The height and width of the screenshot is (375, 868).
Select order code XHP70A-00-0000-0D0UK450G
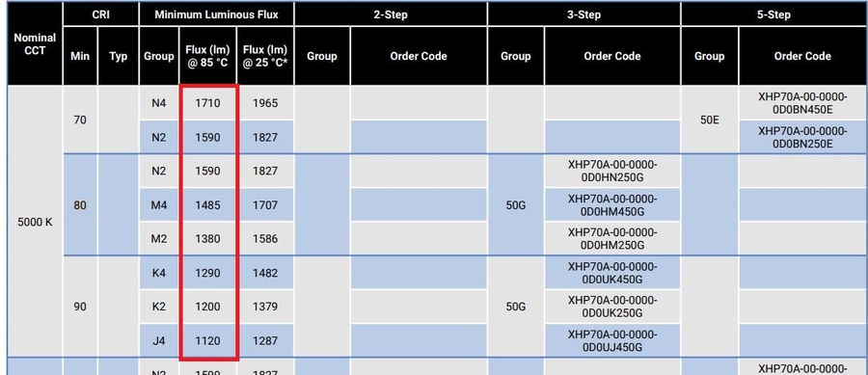pos(612,273)
